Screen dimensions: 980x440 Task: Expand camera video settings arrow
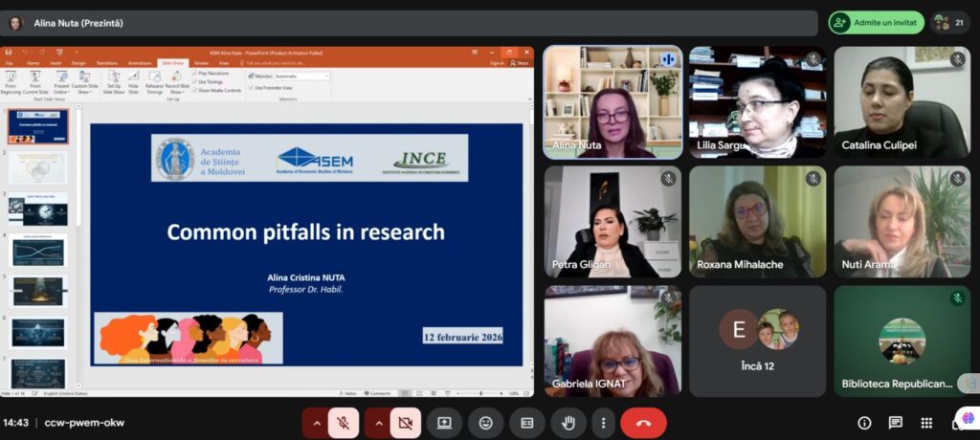point(380,423)
